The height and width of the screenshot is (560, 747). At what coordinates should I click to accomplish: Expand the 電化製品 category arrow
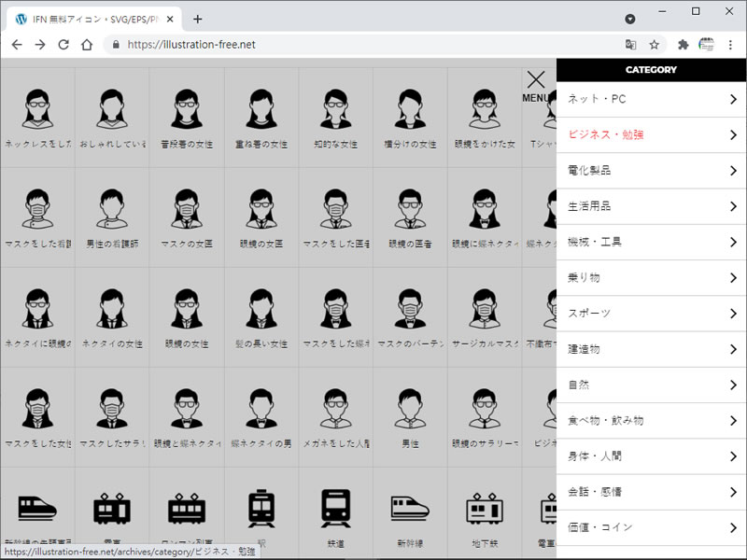(x=734, y=171)
